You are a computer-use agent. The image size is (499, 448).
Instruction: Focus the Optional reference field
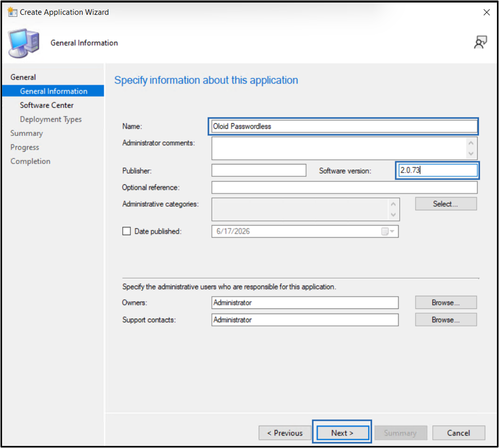(x=344, y=187)
